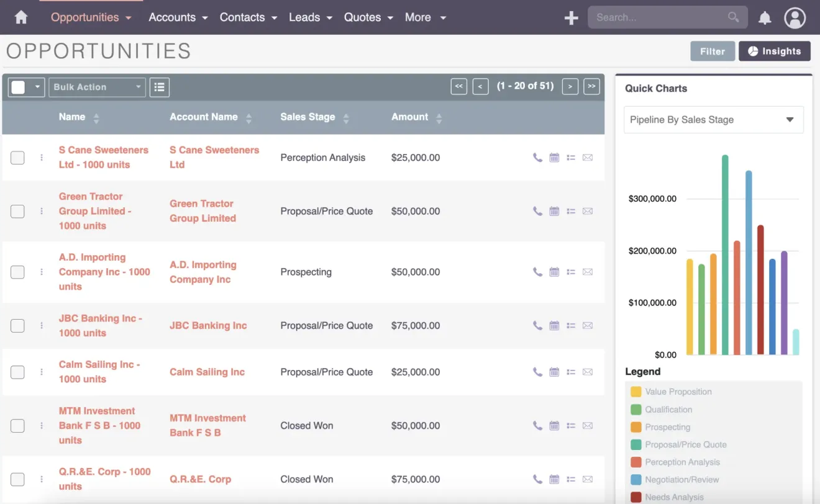Click the yellow Value Proposition legend swatch
Screen dimensions: 820x504
(x=635, y=392)
